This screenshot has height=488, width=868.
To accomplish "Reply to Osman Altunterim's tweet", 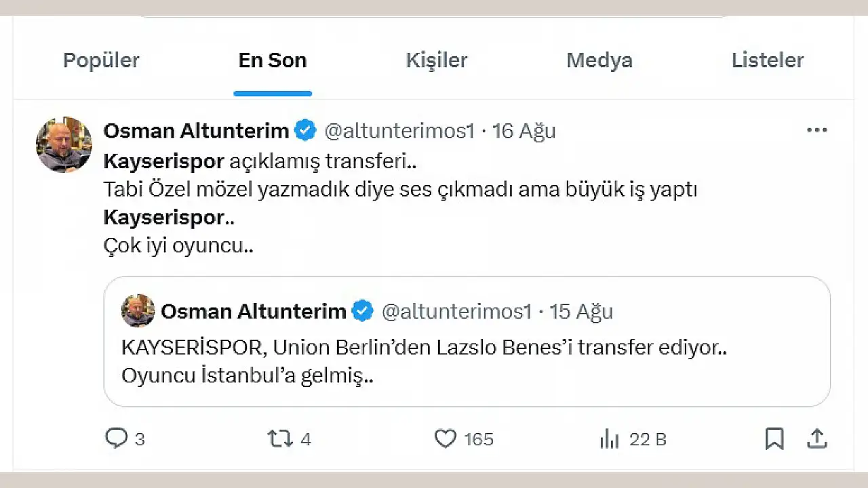I will (117, 439).
